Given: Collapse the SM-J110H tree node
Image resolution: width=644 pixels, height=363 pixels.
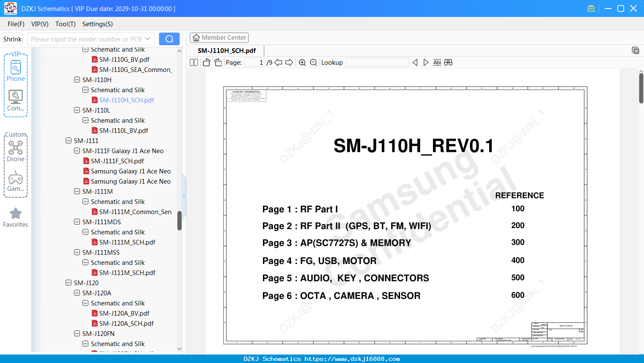Looking at the screenshot, I should [77, 80].
